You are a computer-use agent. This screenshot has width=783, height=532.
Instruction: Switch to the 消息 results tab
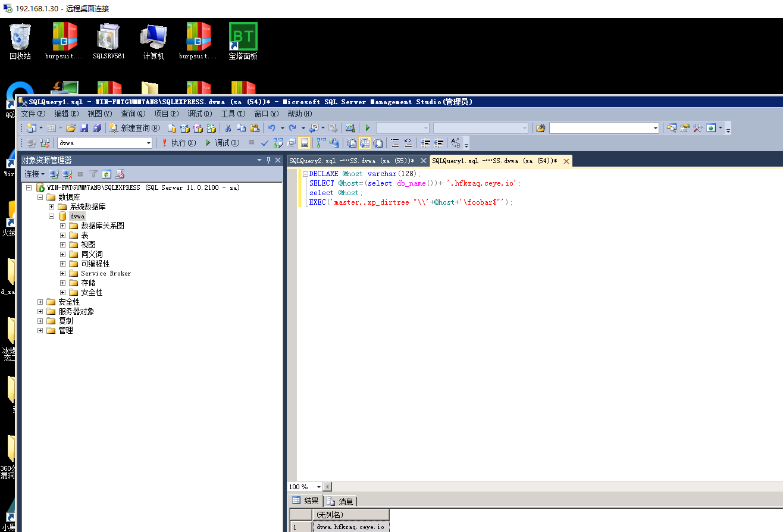pos(340,501)
